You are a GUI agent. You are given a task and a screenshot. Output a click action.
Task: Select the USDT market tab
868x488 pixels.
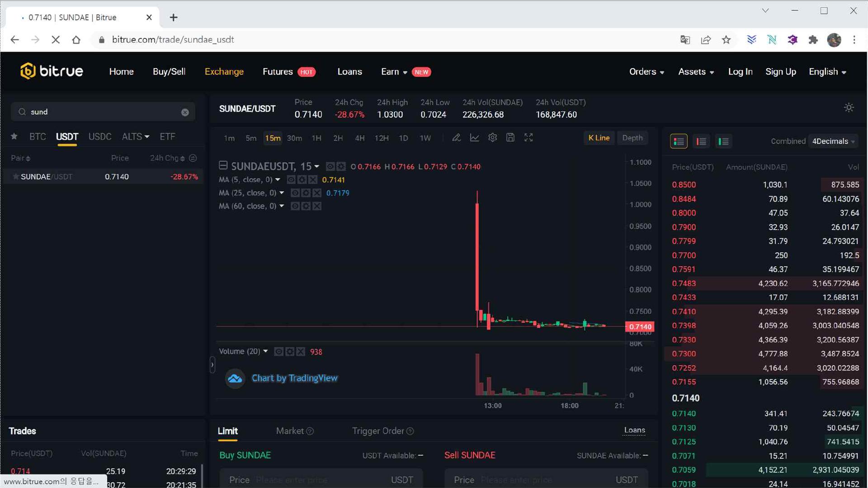pyautogui.click(x=67, y=136)
